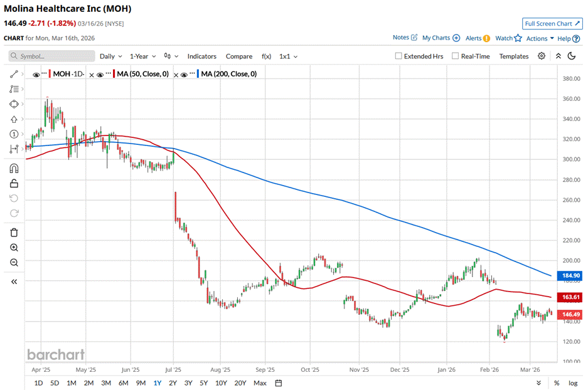The height and width of the screenshot is (390, 588).
Task: Enable the Extended Hrs checkbox
Action: point(398,56)
